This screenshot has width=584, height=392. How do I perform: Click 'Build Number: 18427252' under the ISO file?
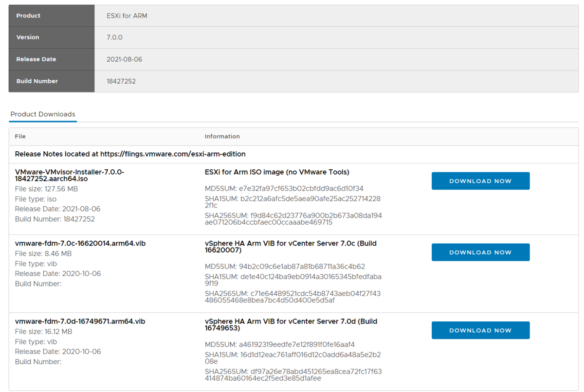[55, 219]
